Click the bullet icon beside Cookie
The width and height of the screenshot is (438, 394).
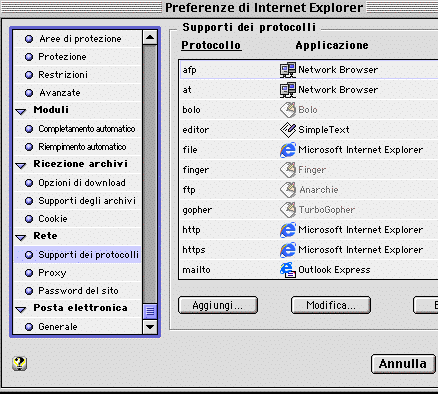pos(29,219)
